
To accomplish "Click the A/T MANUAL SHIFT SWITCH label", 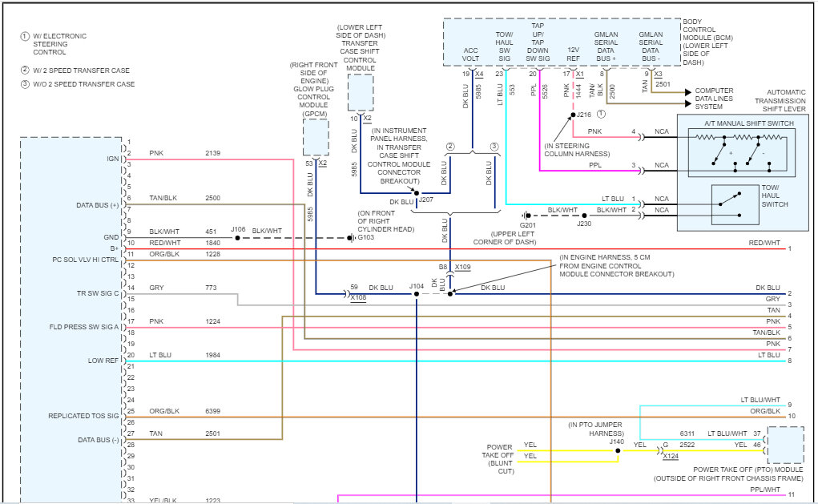I will click(748, 123).
